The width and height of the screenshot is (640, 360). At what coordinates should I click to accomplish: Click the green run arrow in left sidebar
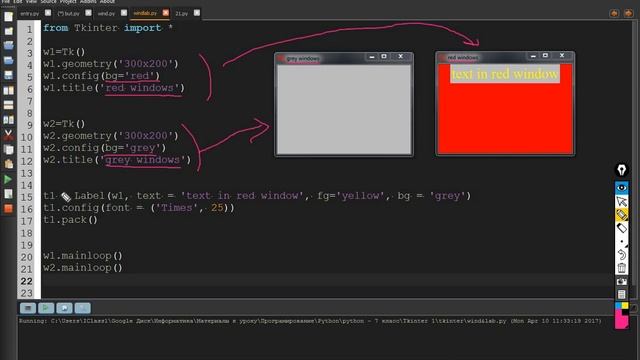[x=8, y=179]
